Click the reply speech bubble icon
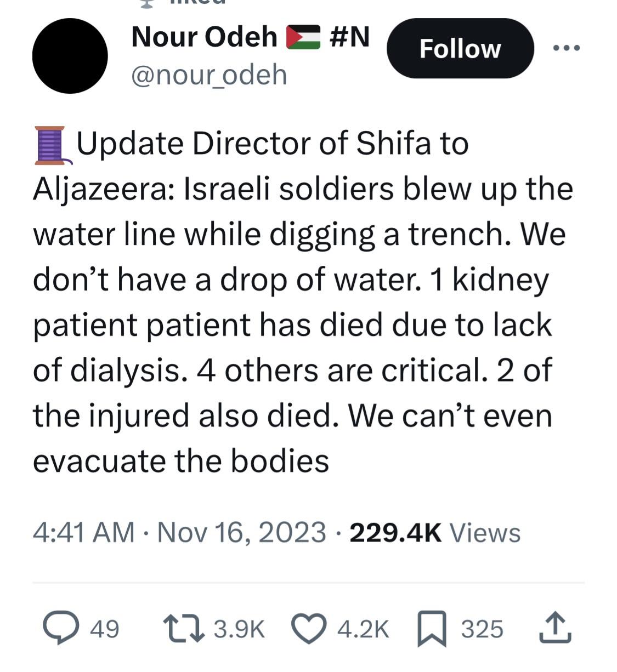Image resolution: width=617 pixels, height=672 pixels. (x=60, y=629)
